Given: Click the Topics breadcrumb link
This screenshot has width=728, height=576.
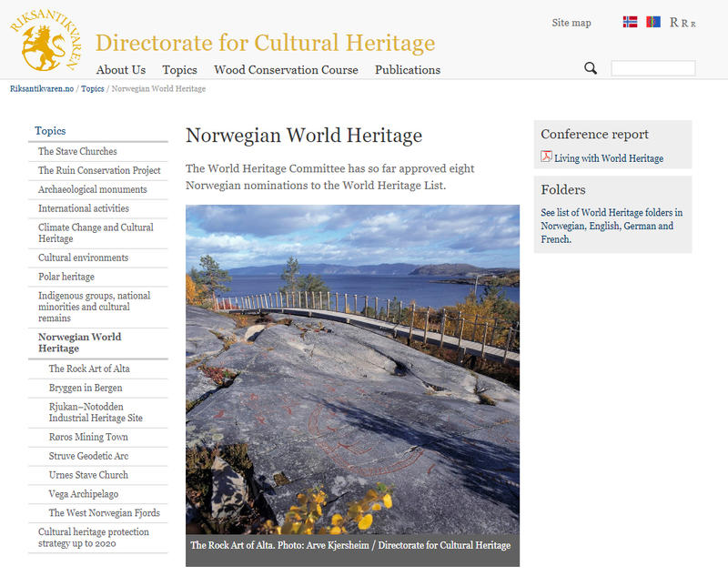Looking at the screenshot, I should (93, 89).
